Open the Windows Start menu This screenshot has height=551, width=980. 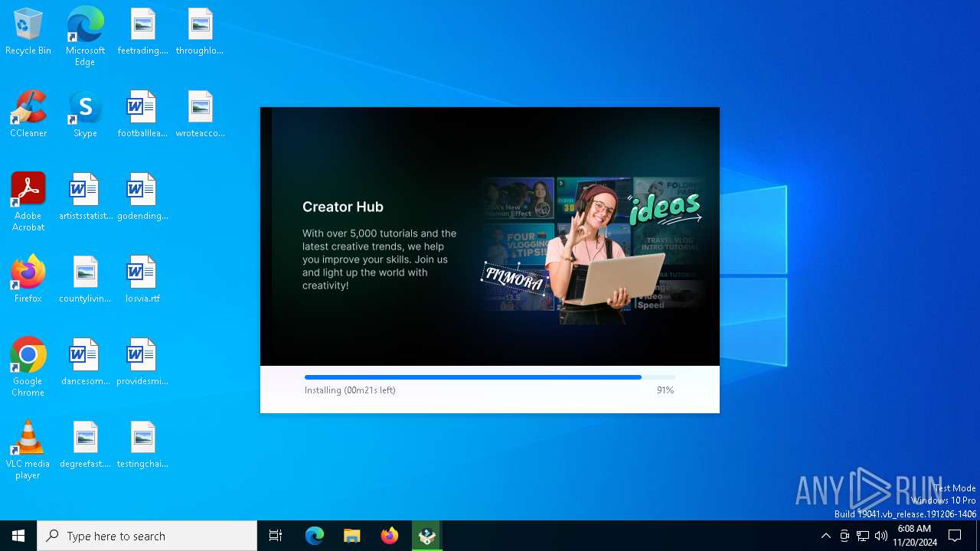[x=18, y=536]
